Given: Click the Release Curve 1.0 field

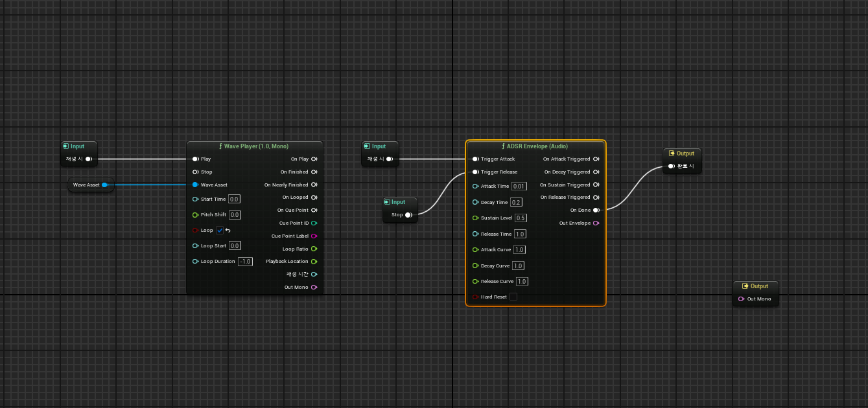Looking at the screenshot, I should (x=522, y=281).
